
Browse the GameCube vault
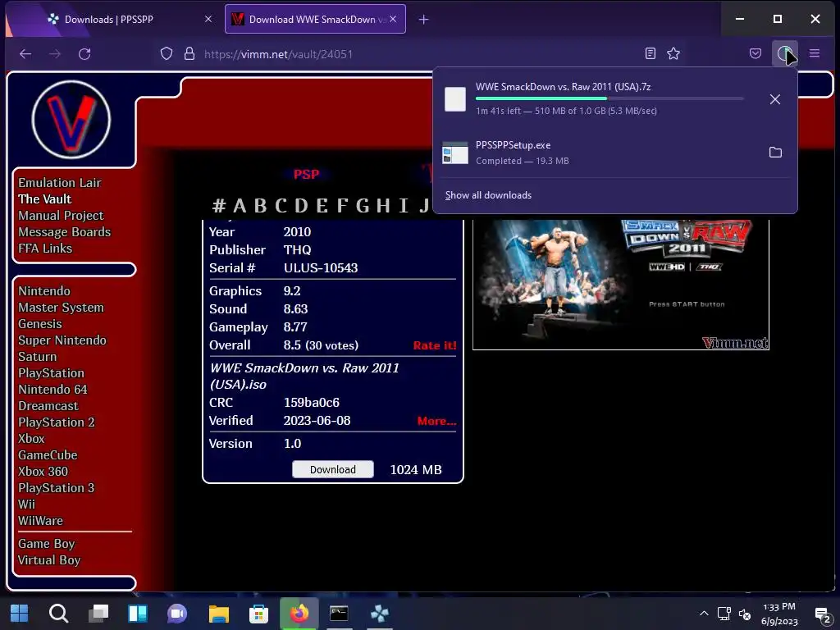[x=48, y=454]
